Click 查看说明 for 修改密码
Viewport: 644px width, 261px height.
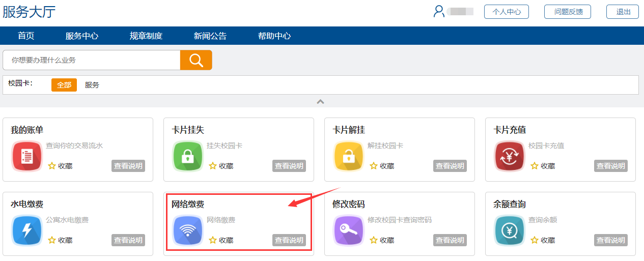(x=450, y=240)
